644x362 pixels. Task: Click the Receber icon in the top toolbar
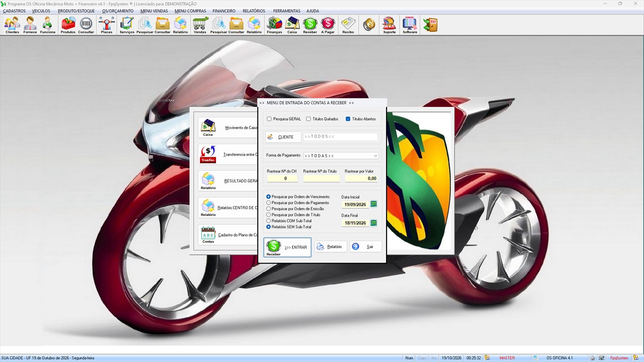click(x=310, y=25)
